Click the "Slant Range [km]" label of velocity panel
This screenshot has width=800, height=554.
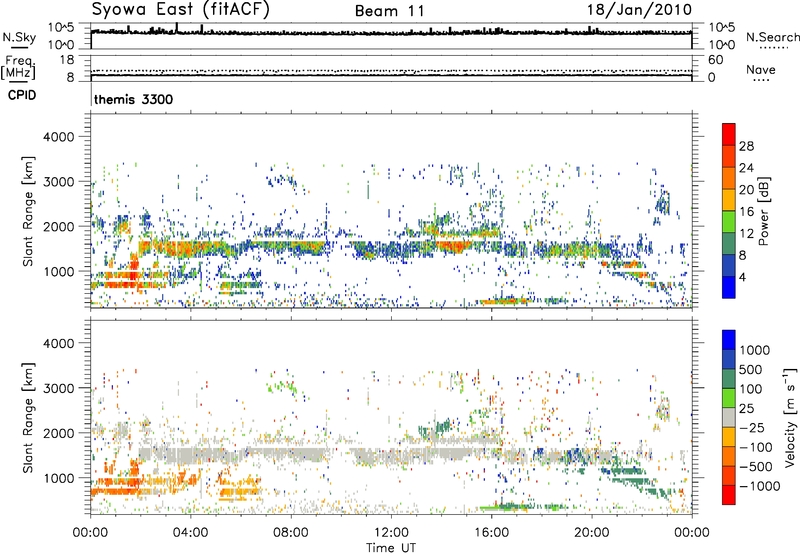point(28,417)
